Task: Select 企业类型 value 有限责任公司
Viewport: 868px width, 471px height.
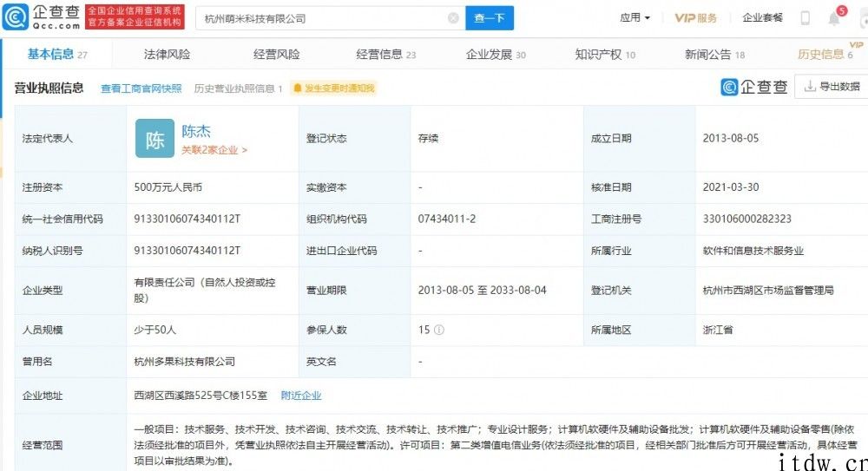Action: [x=204, y=290]
